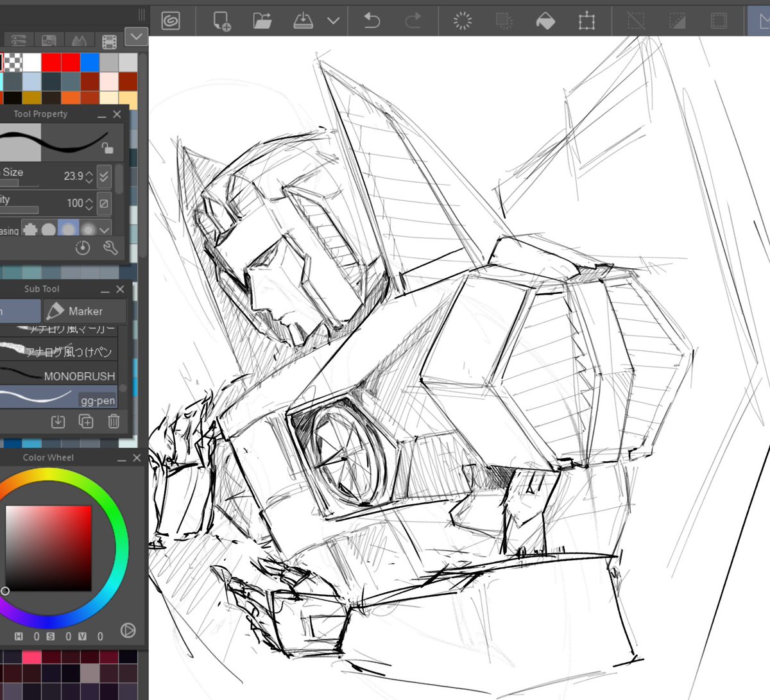Open Clip Studio launcher icon

point(170,21)
